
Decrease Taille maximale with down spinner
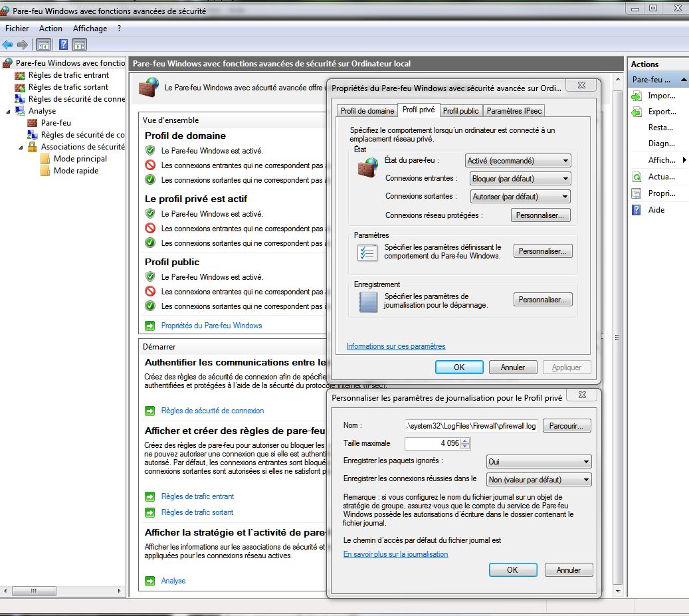(465, 447)
